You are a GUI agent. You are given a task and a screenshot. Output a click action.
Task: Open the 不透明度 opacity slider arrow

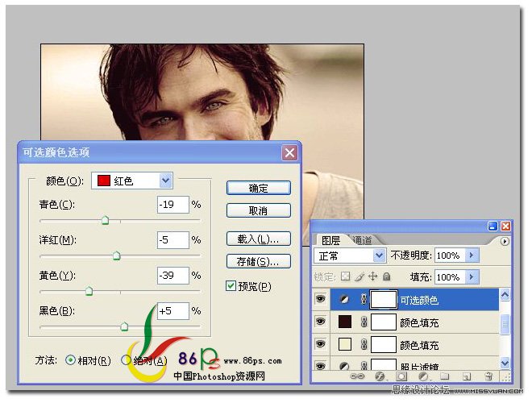(472, 255)
